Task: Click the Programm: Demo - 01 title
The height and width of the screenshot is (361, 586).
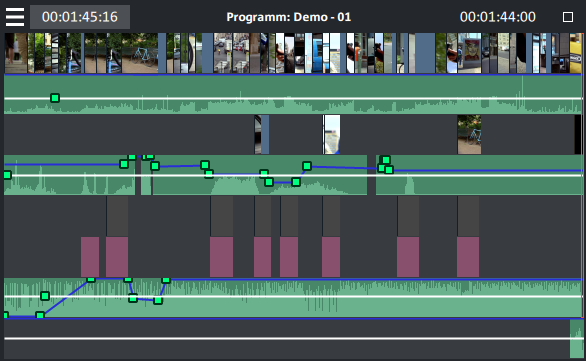Action: [289, 17]
